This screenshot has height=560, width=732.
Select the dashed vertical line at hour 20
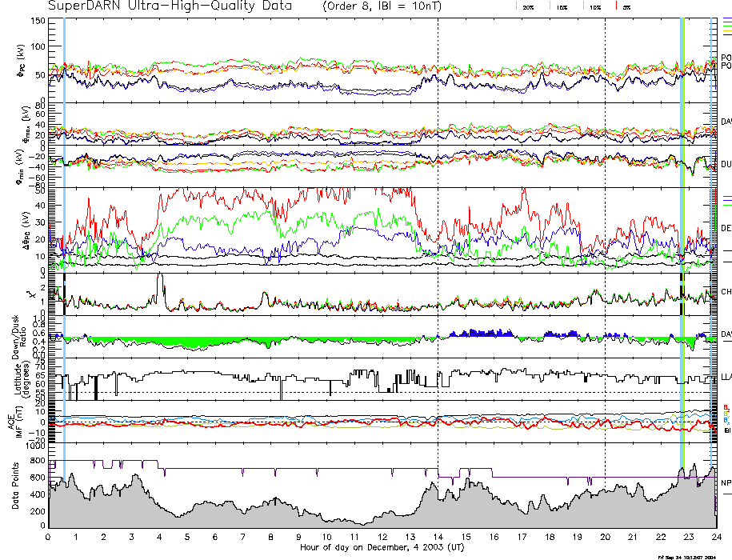(x=605, y=240)
